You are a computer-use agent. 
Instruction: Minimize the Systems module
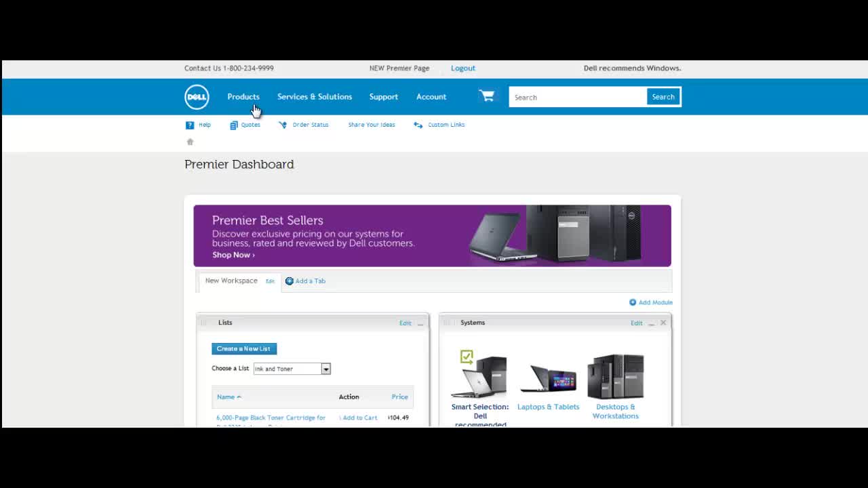point(651,324)
